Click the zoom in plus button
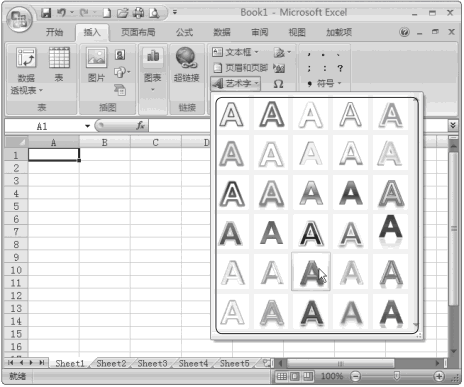This screenshot has width=464, height=387. click(439, 377)
